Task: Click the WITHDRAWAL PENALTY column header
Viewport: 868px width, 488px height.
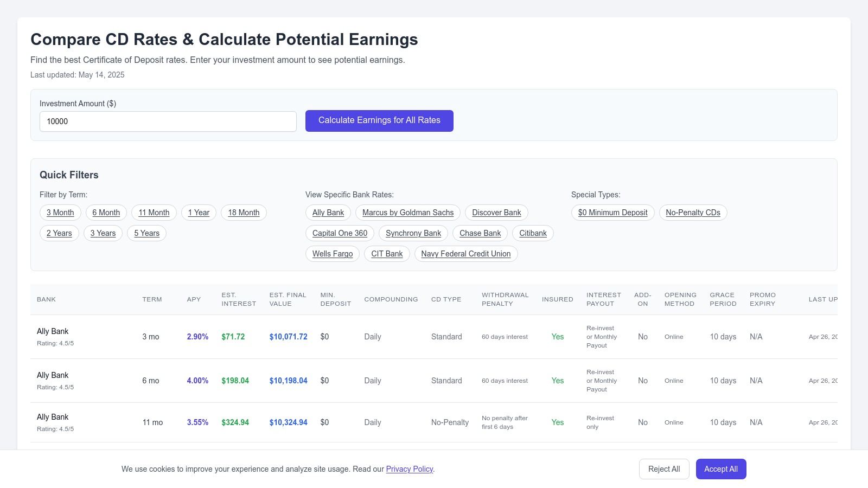Action: point(505,299)
